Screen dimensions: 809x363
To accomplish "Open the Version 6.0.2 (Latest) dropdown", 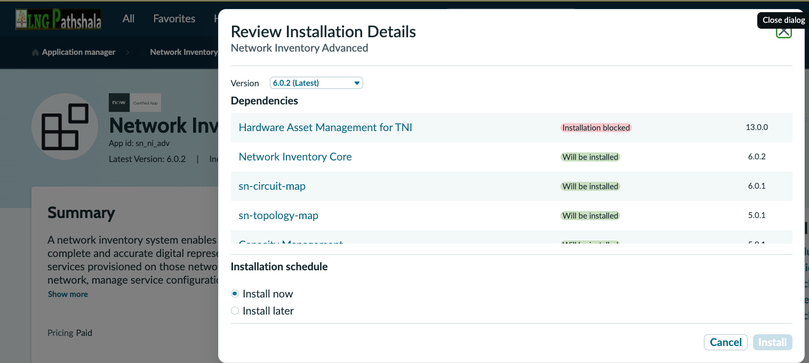I will (x=316, y=83).
